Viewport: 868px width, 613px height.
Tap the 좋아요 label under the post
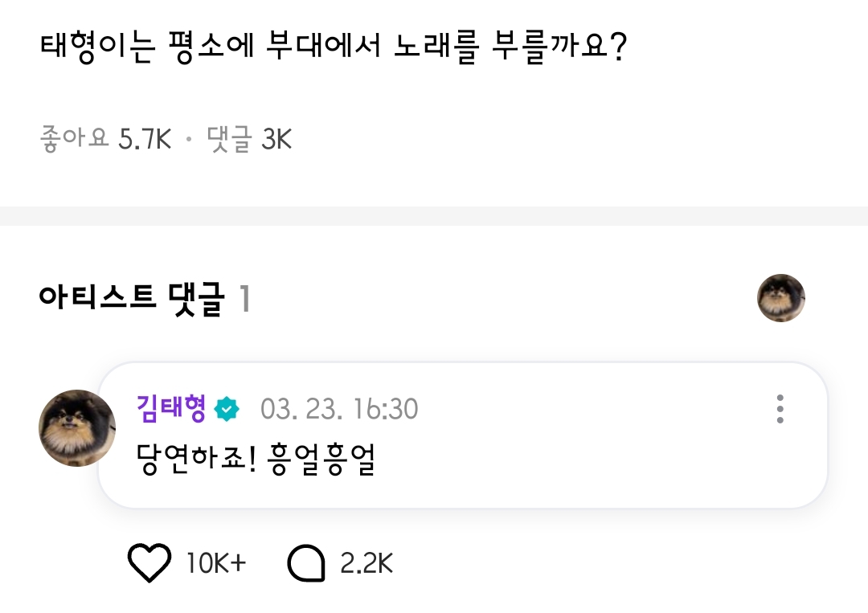tap(74, 139)
